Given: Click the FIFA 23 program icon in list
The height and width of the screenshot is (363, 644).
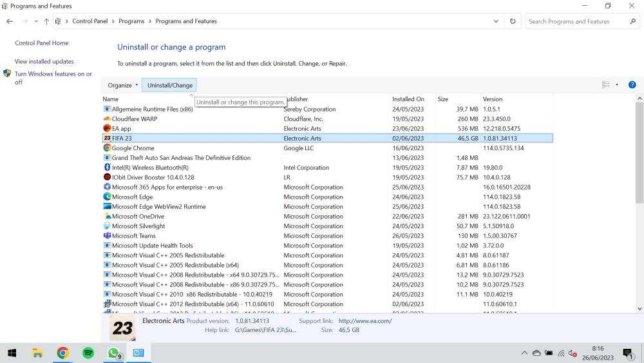Looking at the screenshot, I should click(107, 138).
